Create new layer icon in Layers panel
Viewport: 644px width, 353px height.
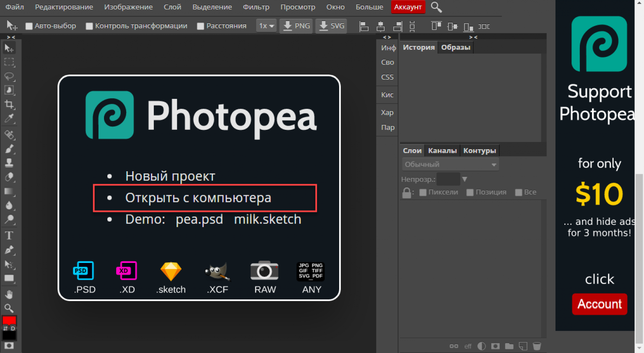(523, 346)
